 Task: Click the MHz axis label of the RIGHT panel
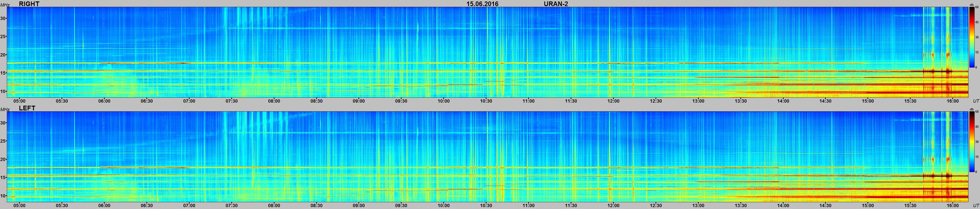[x=5, y=5]
